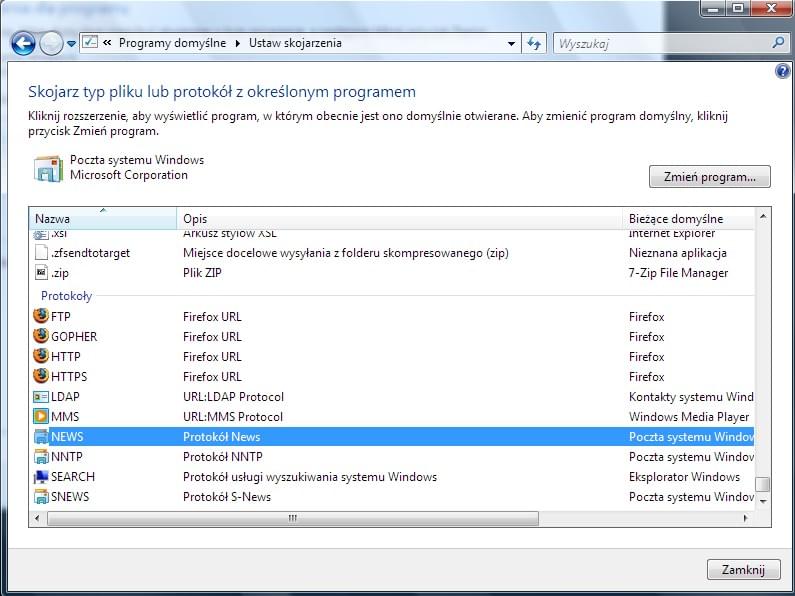Click 'Nieznana aplikacja' default entry
Screen dimensions: 795x596
[678, 253]
